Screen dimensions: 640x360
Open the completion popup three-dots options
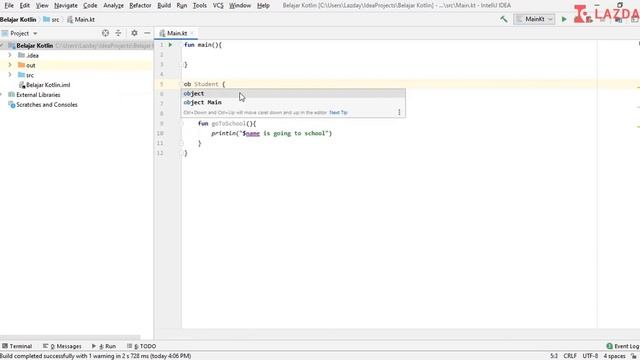tap(399, 112)
